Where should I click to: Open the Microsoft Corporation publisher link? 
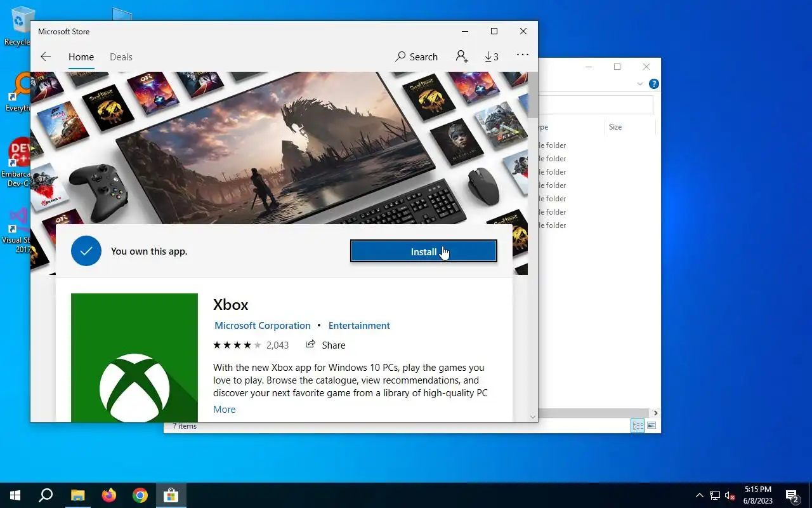[263, 325]
